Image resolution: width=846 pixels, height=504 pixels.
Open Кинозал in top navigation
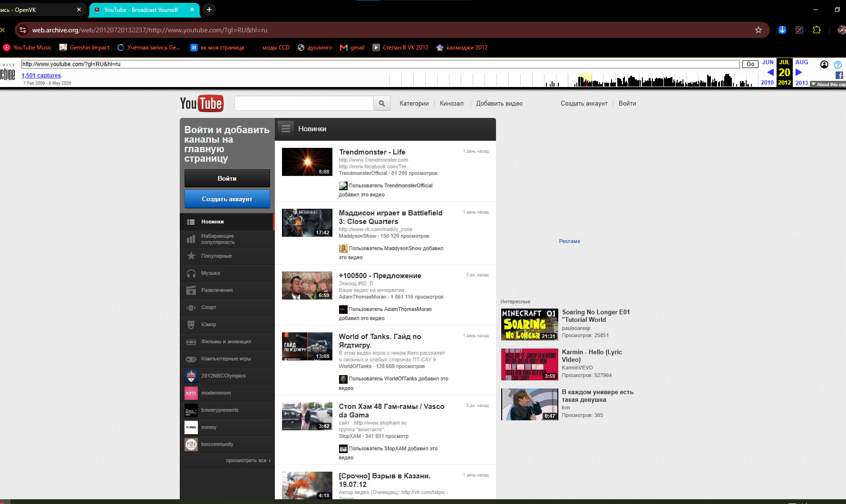tap(452, 104)
